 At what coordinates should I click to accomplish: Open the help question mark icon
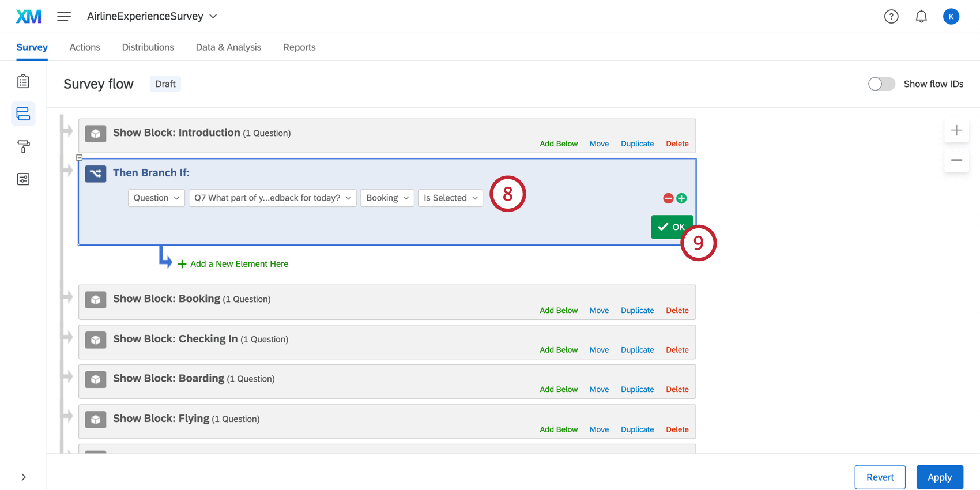tap(891, 17)
